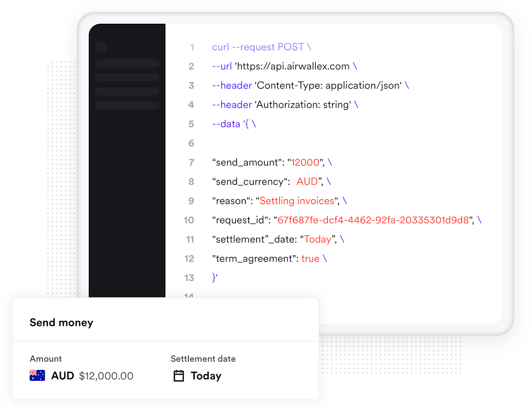Click the 12000 send_amount value
The image size is (532, 412).
coord(305,162)
